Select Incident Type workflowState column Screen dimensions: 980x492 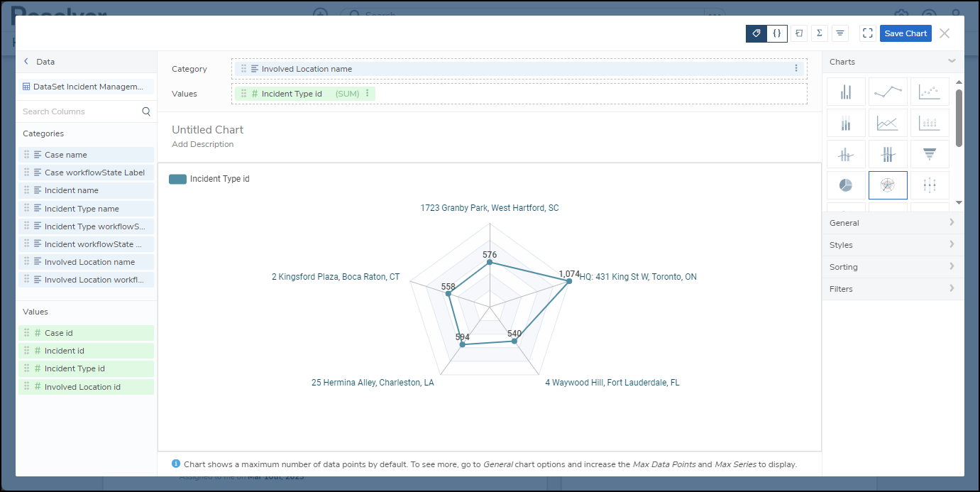[86, 226]
